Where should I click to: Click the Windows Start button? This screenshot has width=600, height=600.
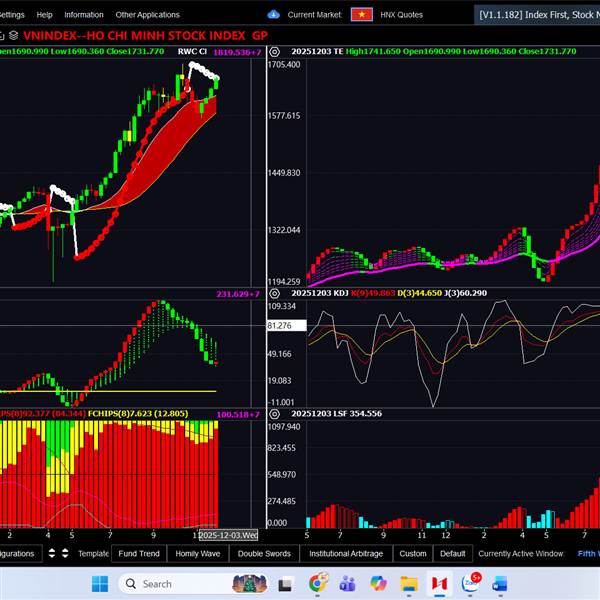(100, 583)
